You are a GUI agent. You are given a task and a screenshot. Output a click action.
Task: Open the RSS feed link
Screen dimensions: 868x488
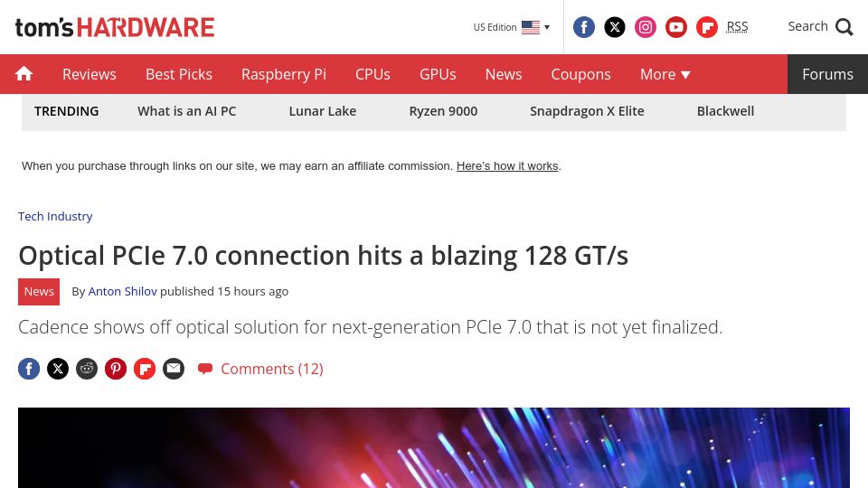click(x=737, y=26)
